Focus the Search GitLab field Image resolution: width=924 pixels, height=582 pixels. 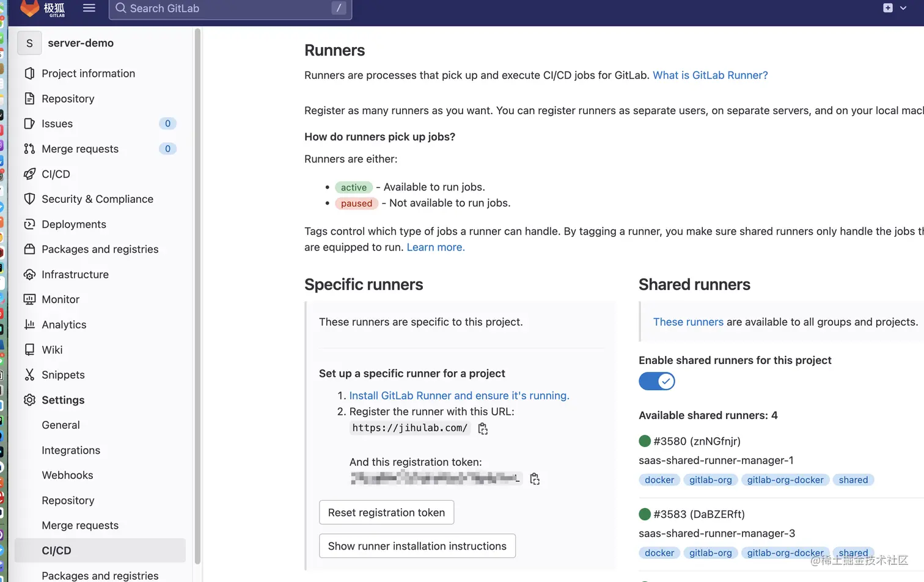(230, 9)
